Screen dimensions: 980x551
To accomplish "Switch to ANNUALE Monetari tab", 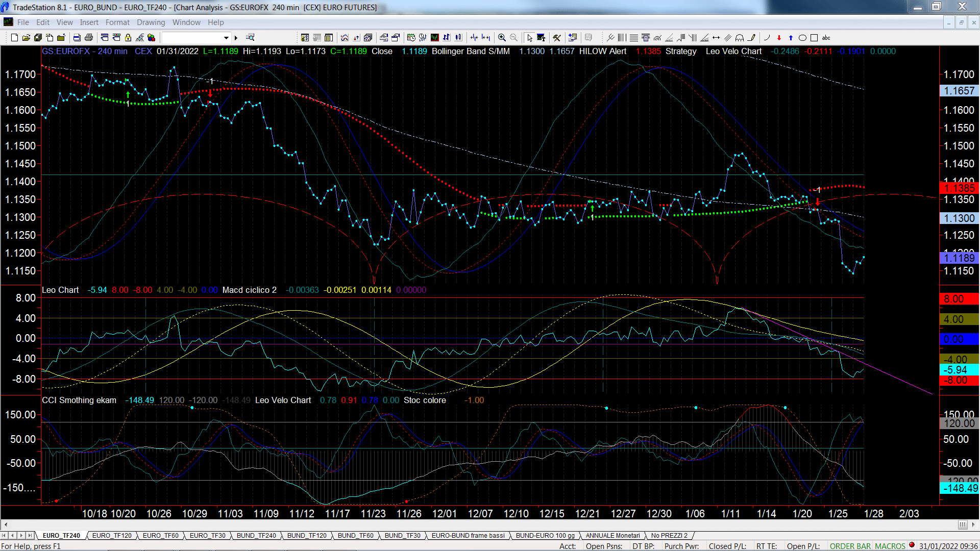I will click(612, 535).
